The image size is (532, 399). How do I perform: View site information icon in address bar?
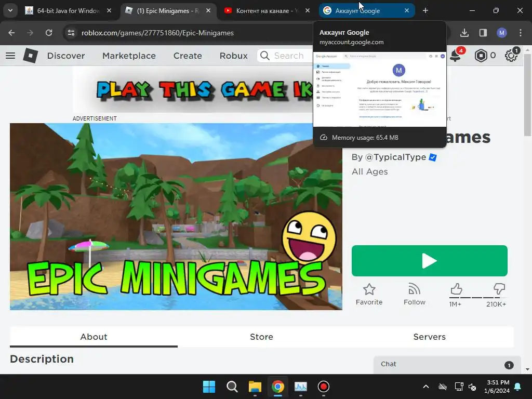(x=71, y=33)
